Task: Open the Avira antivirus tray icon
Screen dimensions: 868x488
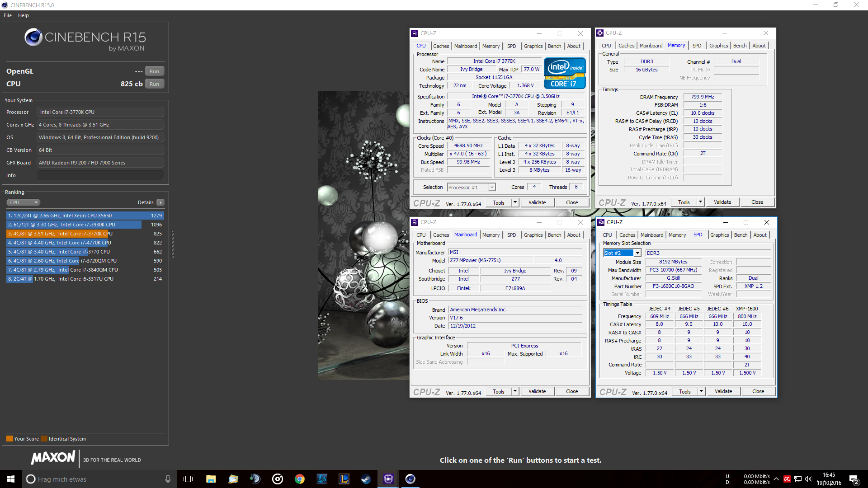Action: [x=787, y=479]
